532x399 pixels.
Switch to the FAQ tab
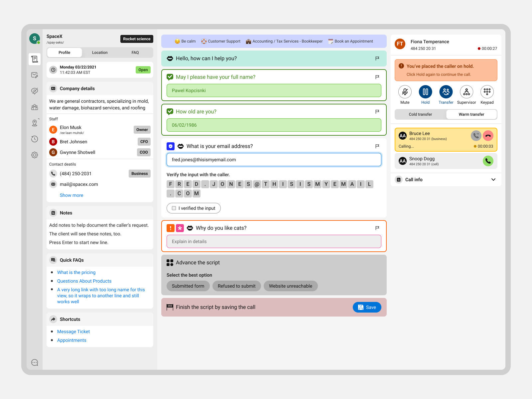[x=135, y=53]
